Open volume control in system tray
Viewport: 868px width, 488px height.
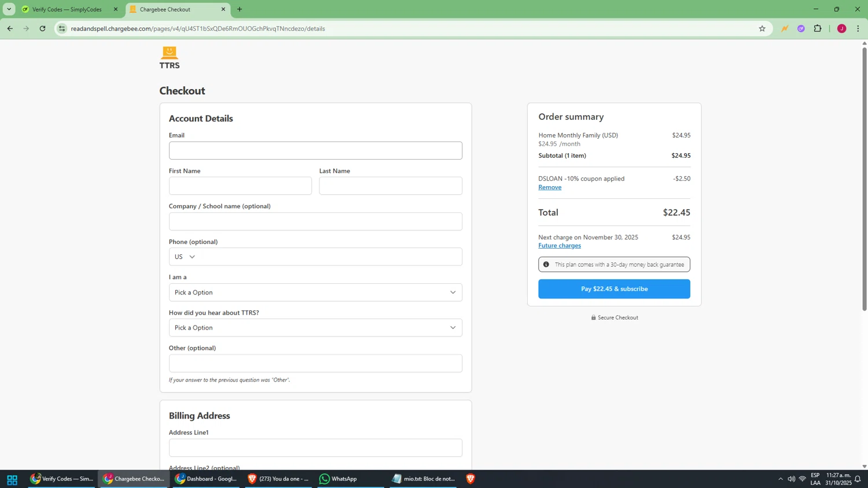tap(791, 479)
